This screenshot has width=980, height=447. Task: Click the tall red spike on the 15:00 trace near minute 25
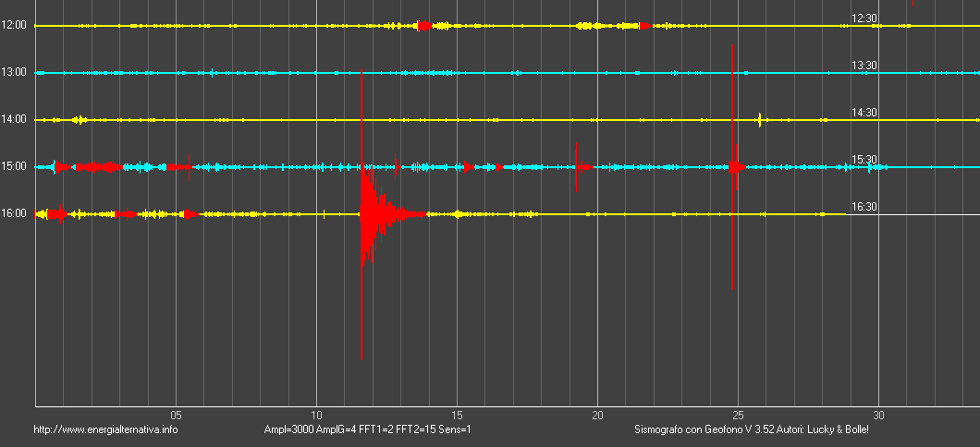(732, 166)
